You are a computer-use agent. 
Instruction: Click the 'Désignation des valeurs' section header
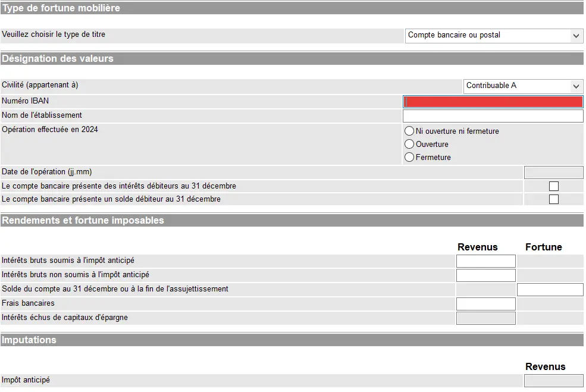point(58,59)
